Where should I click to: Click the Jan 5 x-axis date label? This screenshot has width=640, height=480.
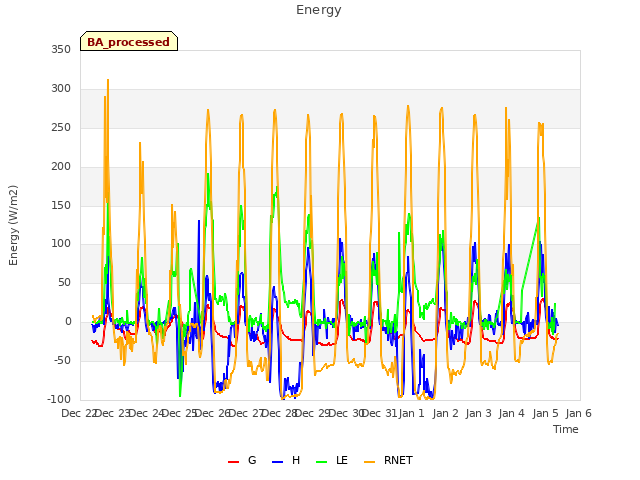545,413
